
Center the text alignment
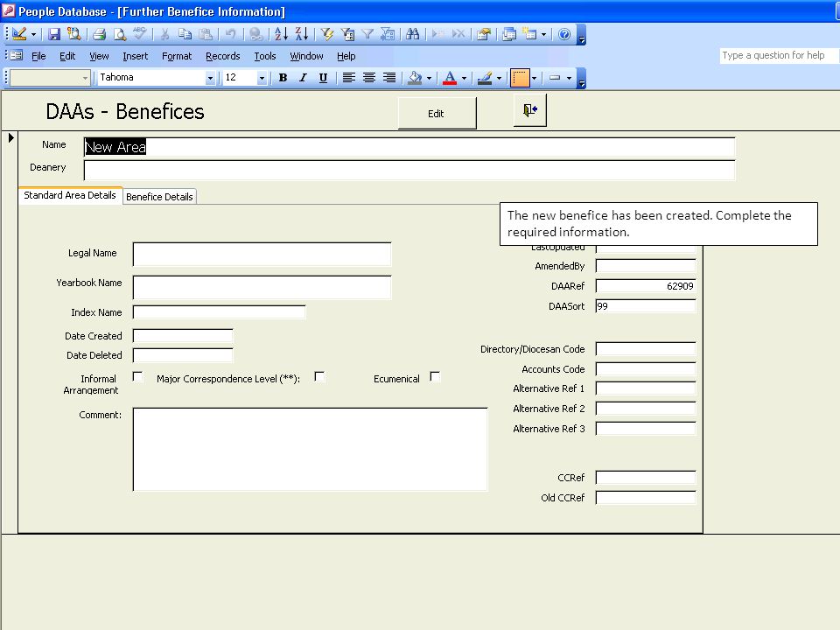pyautogui.click(x=368, y=78)
